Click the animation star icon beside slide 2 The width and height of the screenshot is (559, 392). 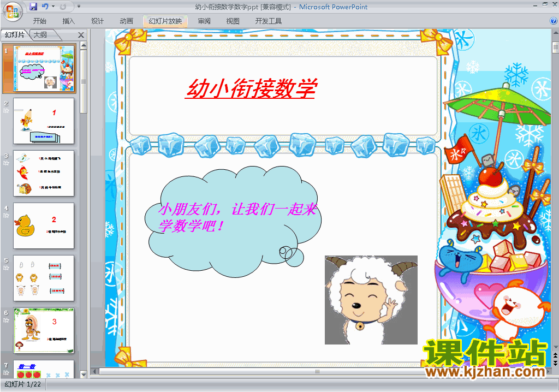[6, 111]
